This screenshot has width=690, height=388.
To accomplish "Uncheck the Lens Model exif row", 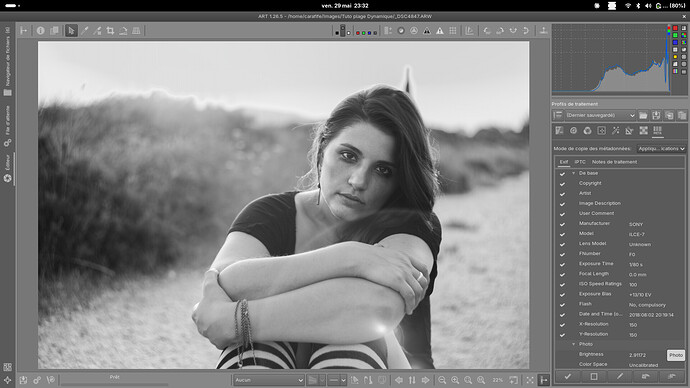I will [562, 244].
